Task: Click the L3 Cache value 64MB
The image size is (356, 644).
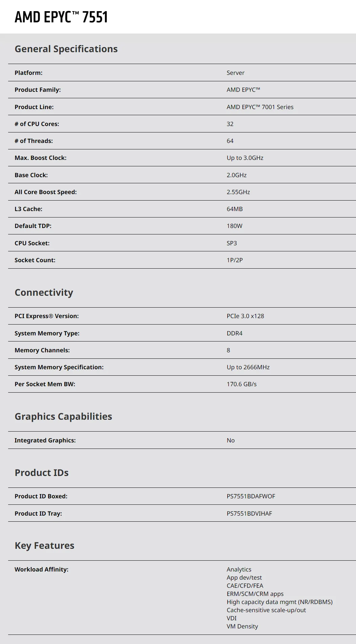Action: (x=234, y=209)
